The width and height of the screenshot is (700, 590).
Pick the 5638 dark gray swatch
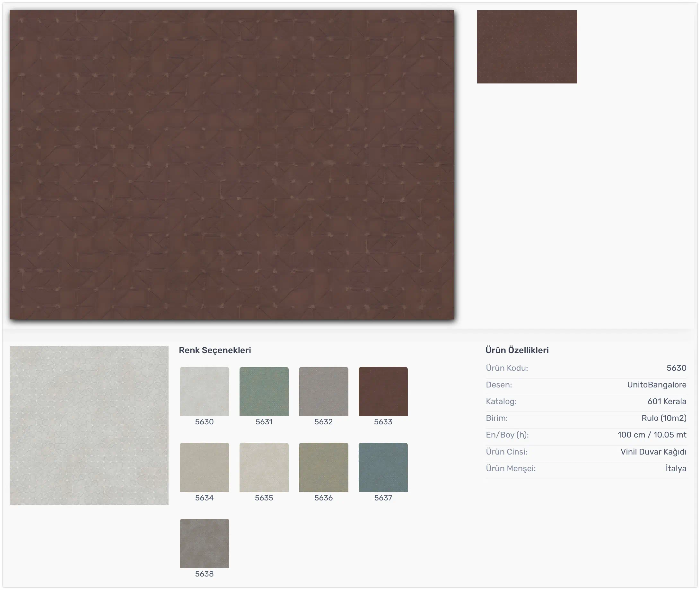coord(204,543)
